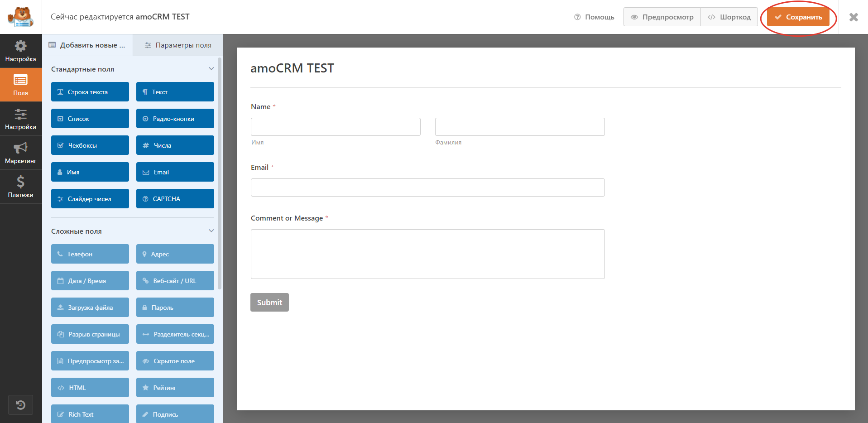The image size is (868, 423).
Task: Open the Маркетинг sidebar section
Action: pyautogui.click(x=21, y=153)
